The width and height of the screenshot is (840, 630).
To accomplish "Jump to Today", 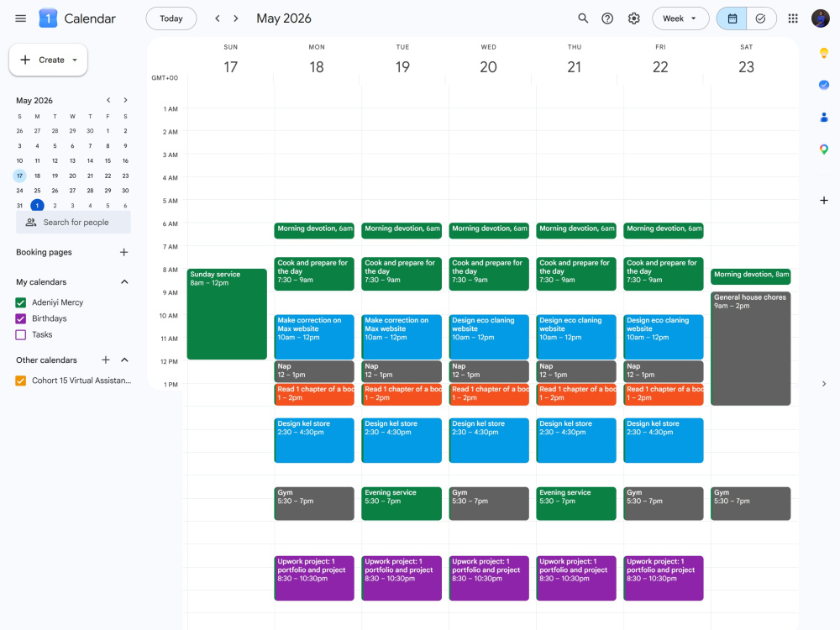I will [171, 18].
